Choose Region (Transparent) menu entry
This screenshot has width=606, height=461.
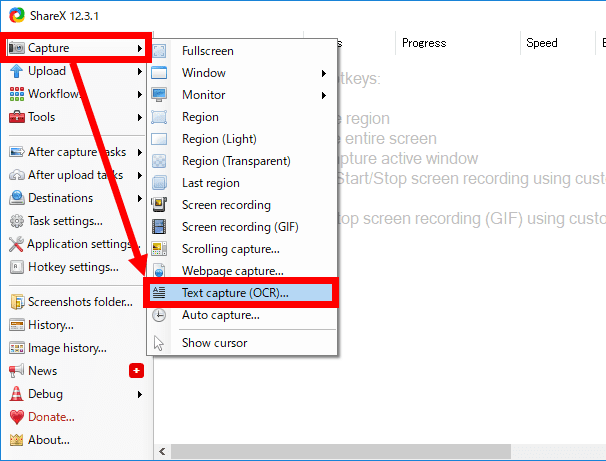click(242, 161)
